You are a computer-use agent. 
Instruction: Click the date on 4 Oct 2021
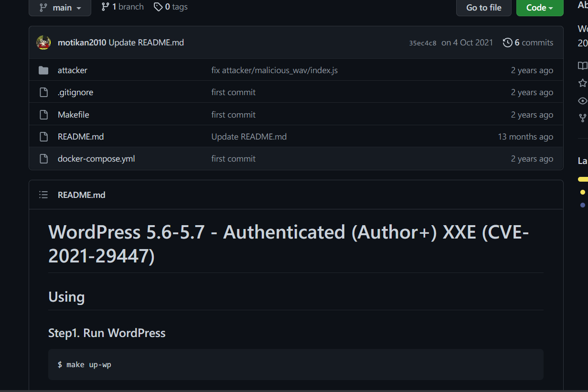[x=467, y=43]
